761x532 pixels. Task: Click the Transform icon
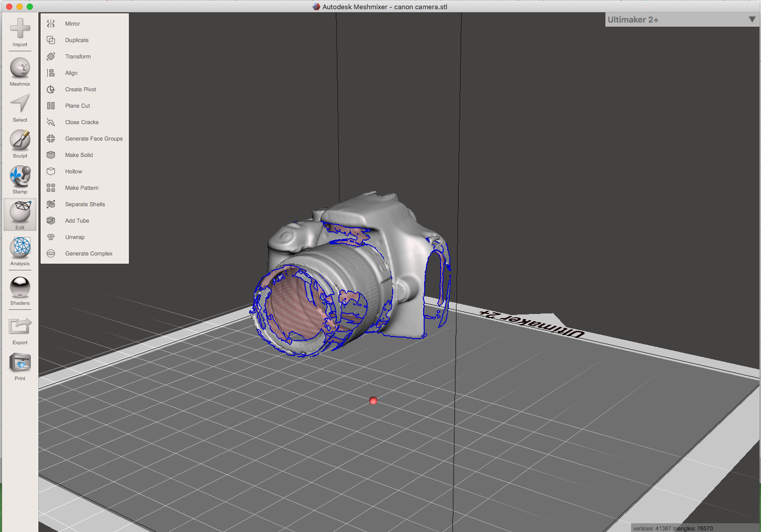pyautogui.click(x=51, y=56)
